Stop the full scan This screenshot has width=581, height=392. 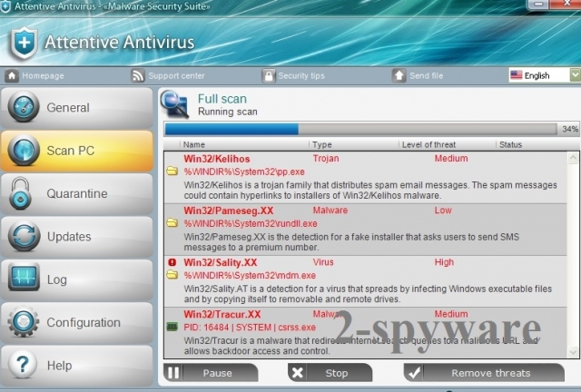coord(330,373)
